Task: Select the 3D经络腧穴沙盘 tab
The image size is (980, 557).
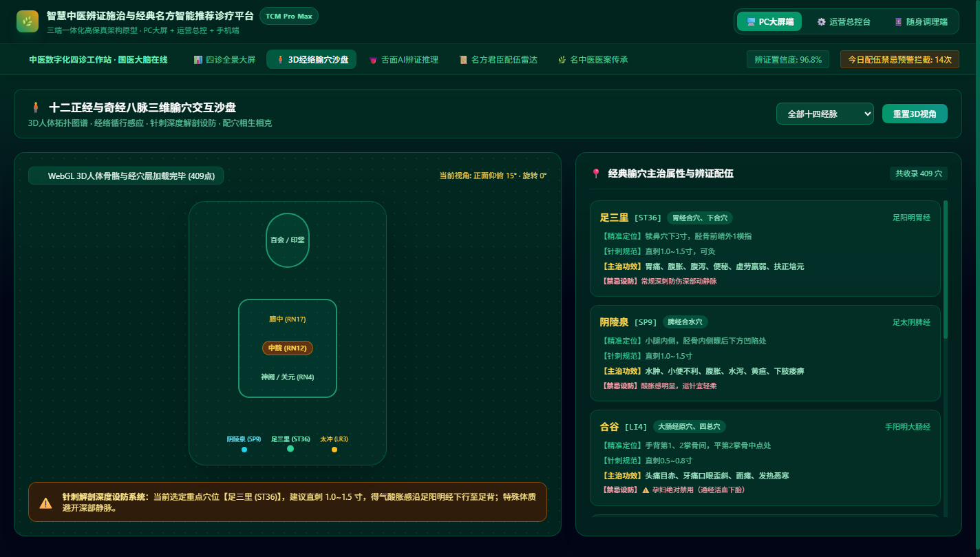Action: 312,59
